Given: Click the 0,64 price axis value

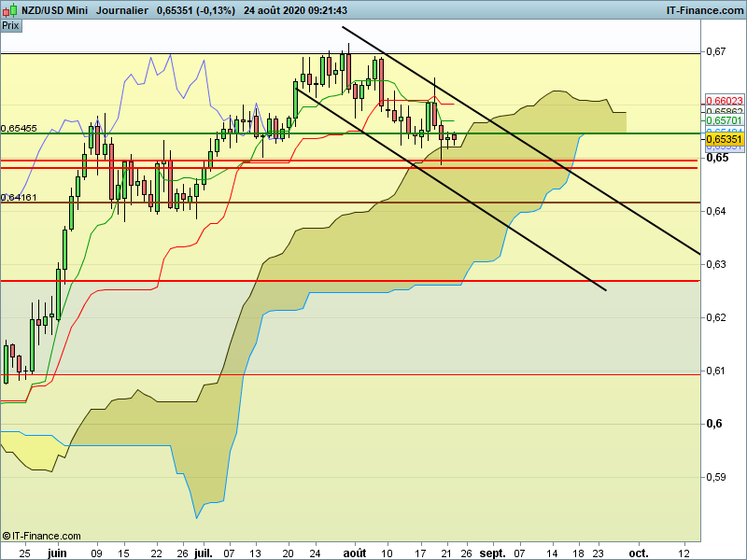Looking at the screenshot, I should click(x=716, y=211).
